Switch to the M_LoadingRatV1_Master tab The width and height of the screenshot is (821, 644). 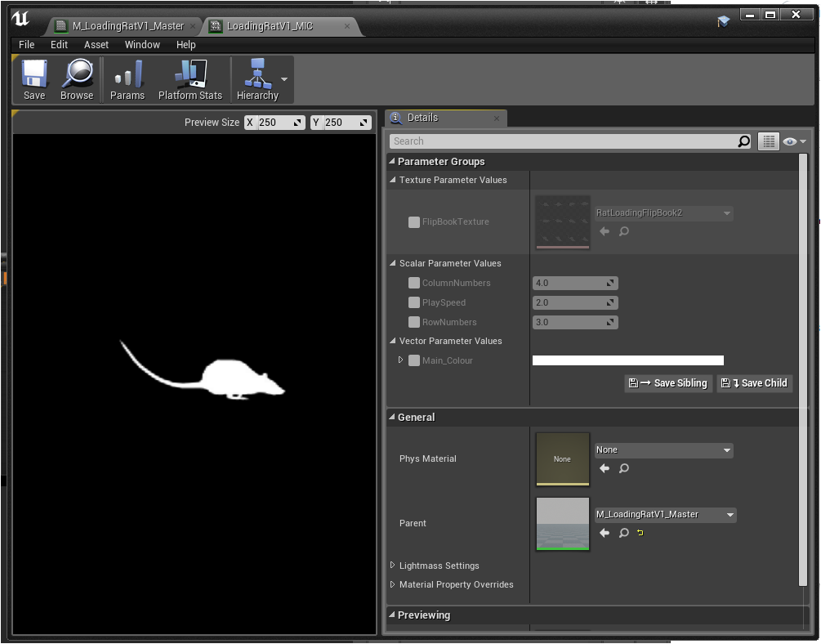(127, 26)
